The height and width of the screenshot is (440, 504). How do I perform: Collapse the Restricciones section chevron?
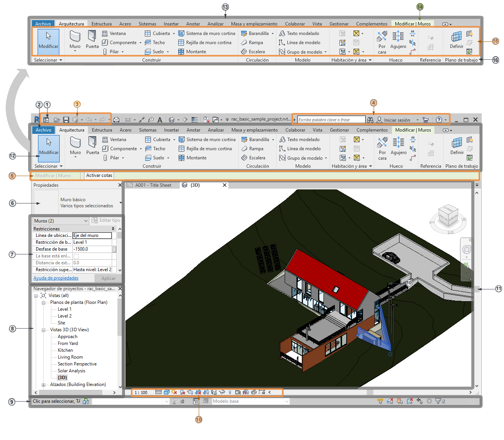pyautogui.click(x=113, y=229)
